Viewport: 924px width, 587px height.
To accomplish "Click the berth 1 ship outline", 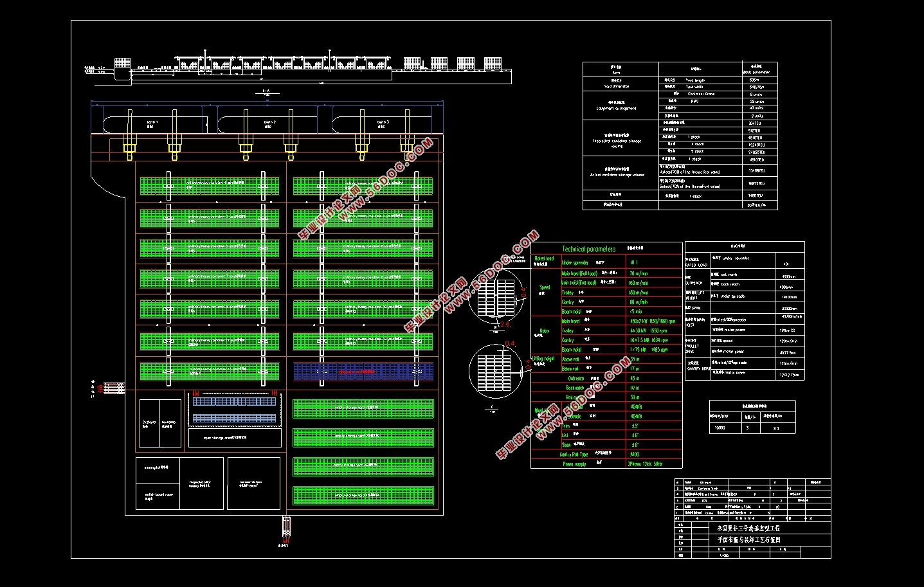I will (152, 123).
